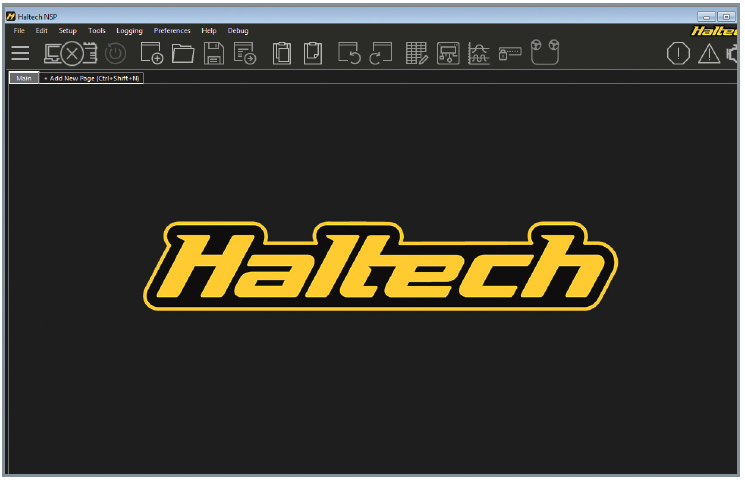
Task: Click the page-with-arrow export icon
Action: pyautogui.click(x=245, y=53)
